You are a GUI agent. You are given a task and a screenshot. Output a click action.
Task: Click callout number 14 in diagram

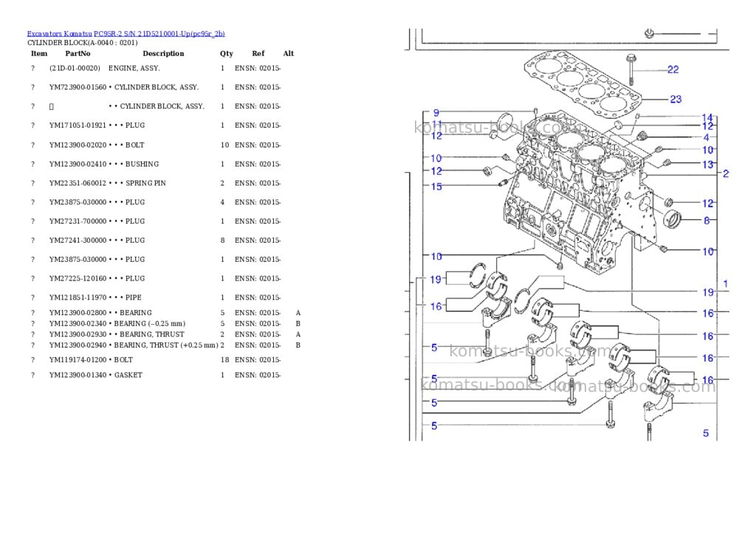tap(707, 117)
